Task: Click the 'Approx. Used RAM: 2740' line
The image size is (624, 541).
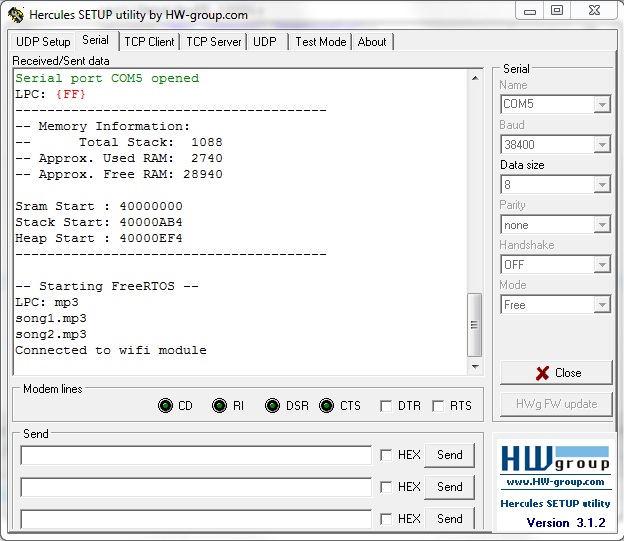Action: pyautogui.click(x=119, y=158)
